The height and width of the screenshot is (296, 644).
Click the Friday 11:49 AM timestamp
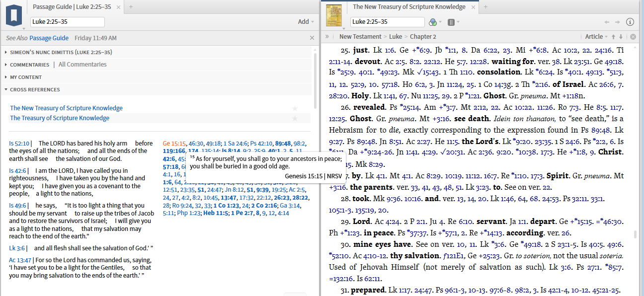(95, 38)
